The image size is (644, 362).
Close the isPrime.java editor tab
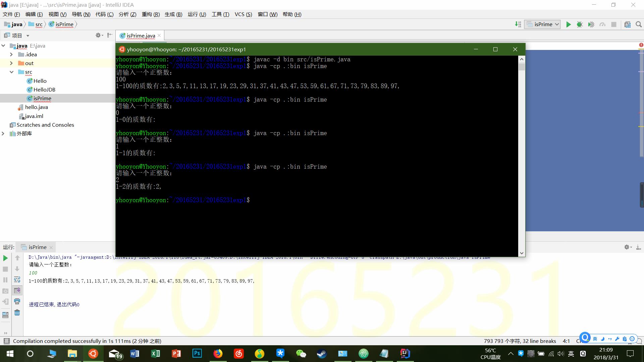pos(159,36)
